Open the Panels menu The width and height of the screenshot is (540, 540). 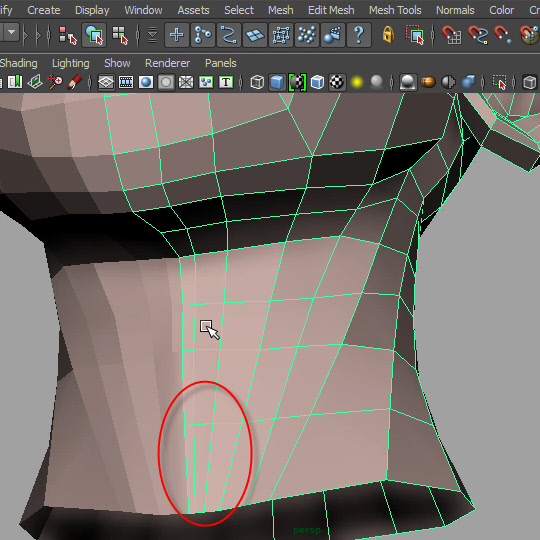click(220, 63)
